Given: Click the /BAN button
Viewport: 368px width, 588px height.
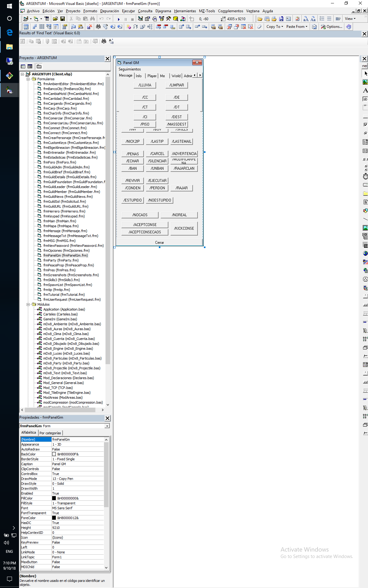Looking at the screenshot, I should [133, 168].
